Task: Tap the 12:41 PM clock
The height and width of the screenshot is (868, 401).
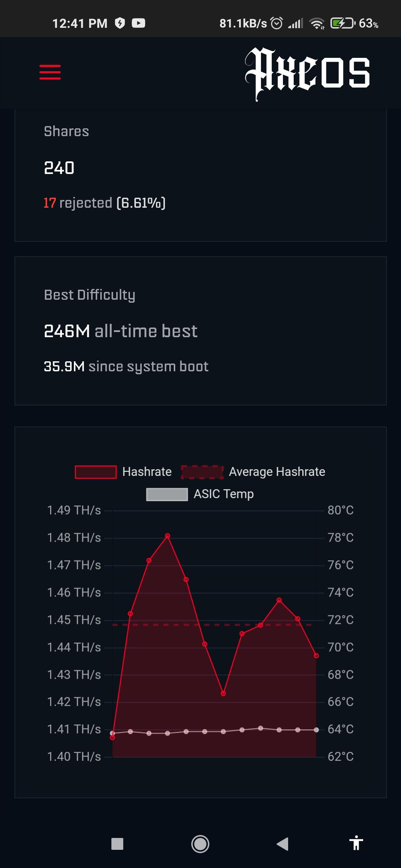Action: (80, 23)
